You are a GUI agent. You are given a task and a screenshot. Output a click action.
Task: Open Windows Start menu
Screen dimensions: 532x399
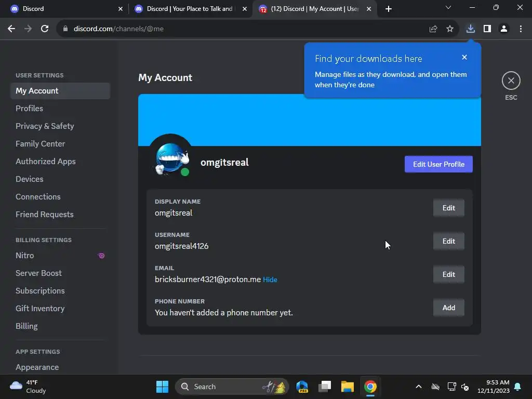pyautogui.click(x=162, y=387)
